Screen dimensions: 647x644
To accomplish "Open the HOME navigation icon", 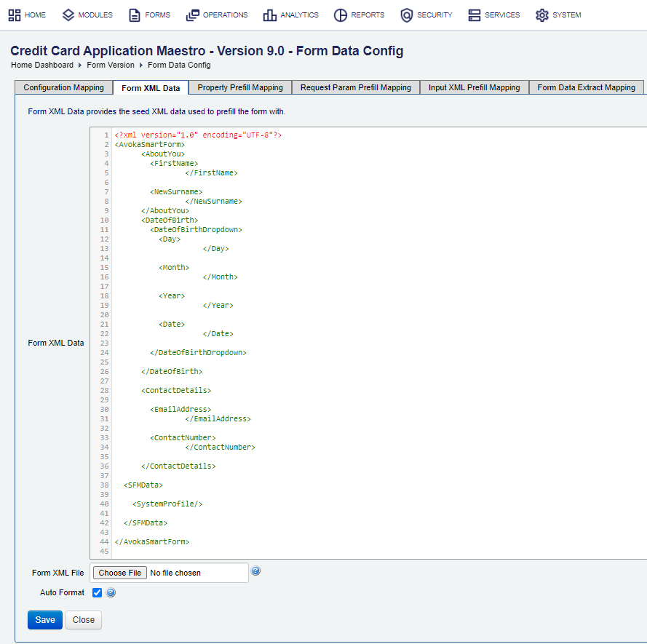I will tap(13, 15).
